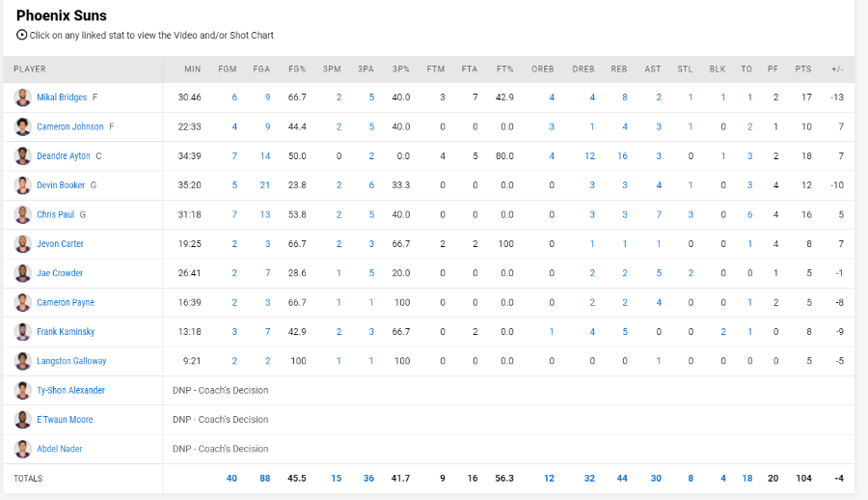Click the MIN column header
The image size is (868, 500).
click(193, 69)
